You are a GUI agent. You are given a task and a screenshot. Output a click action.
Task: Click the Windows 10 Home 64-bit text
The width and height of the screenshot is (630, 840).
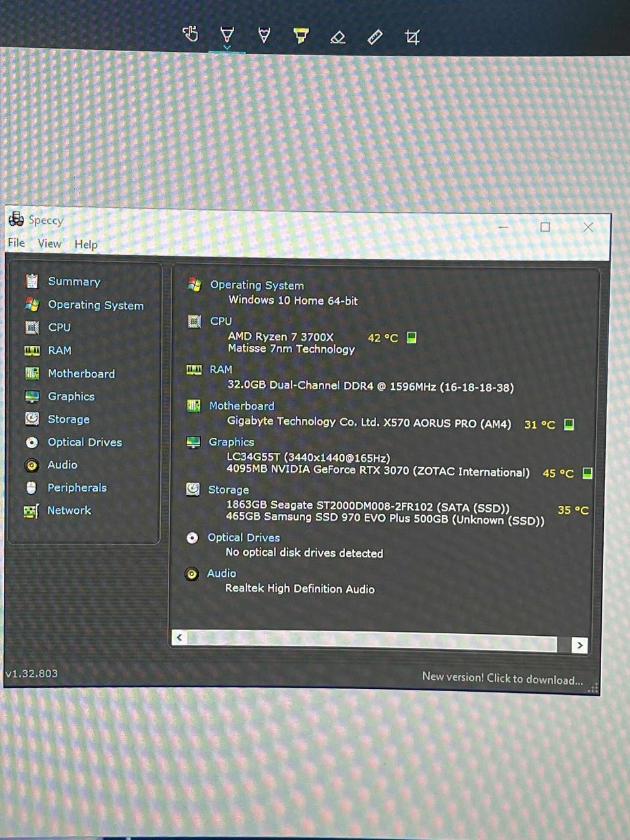point(293,301)
